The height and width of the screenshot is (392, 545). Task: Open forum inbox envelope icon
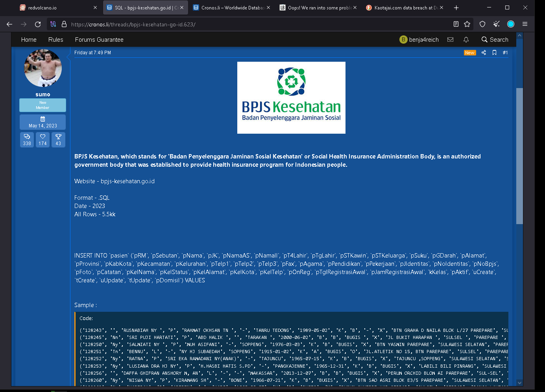pos(451,39)
